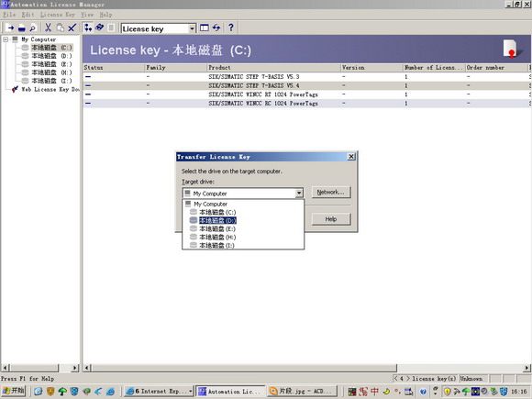Image resolution: width=532 pixels, height=399 pixels.
Task: Open the Help menu
Action: click(x=105, y=15)
